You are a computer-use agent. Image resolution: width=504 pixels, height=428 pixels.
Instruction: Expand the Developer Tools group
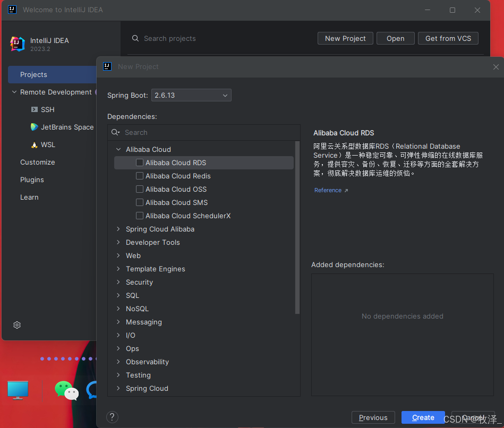click(118, 242)
